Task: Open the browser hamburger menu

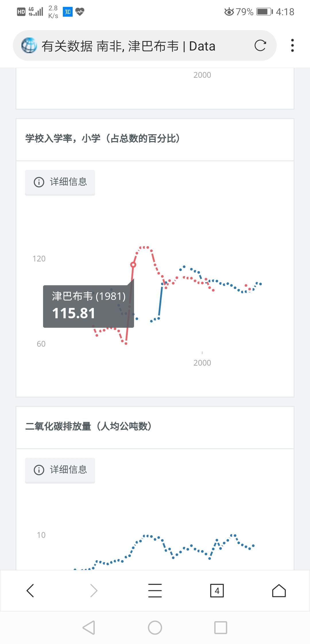Action: point(155,591)
